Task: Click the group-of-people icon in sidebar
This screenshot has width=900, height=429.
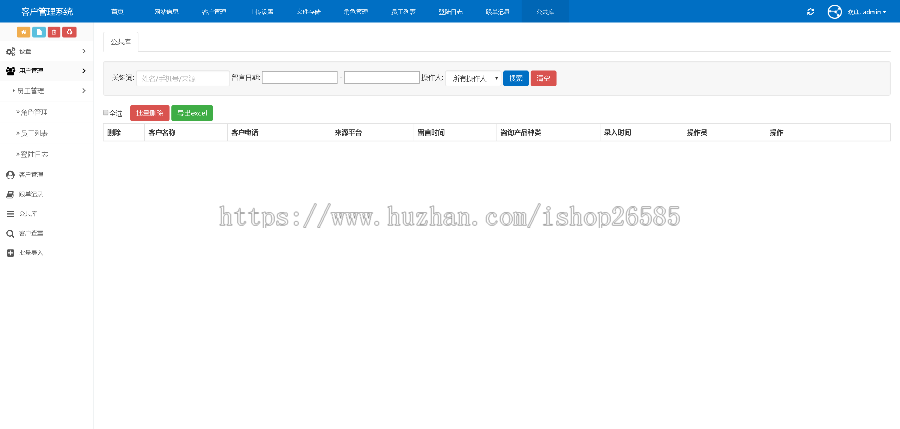Action: click(x=10, y=71)
